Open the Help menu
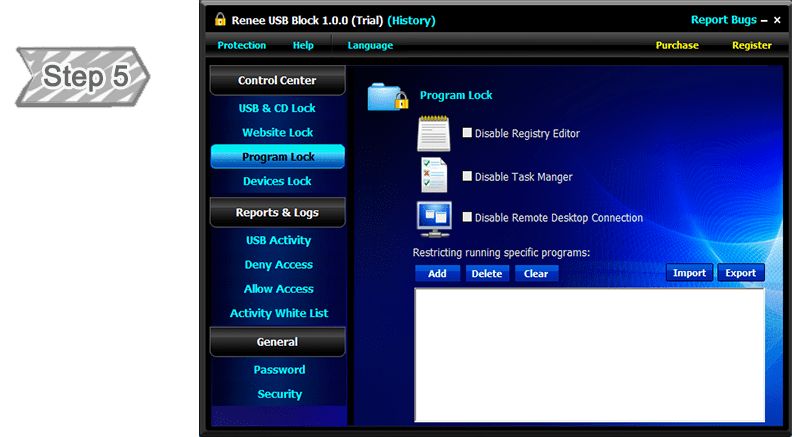 coord(303,45)
